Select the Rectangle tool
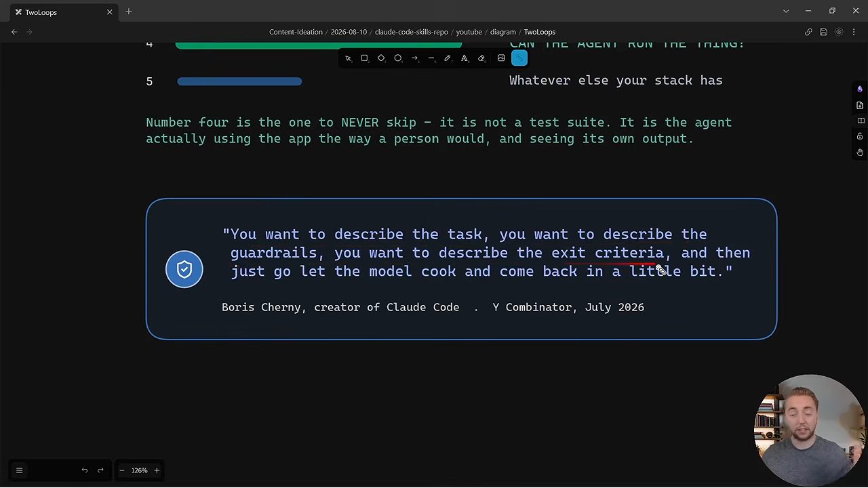The image size is (868, 488). coord(364,58)
